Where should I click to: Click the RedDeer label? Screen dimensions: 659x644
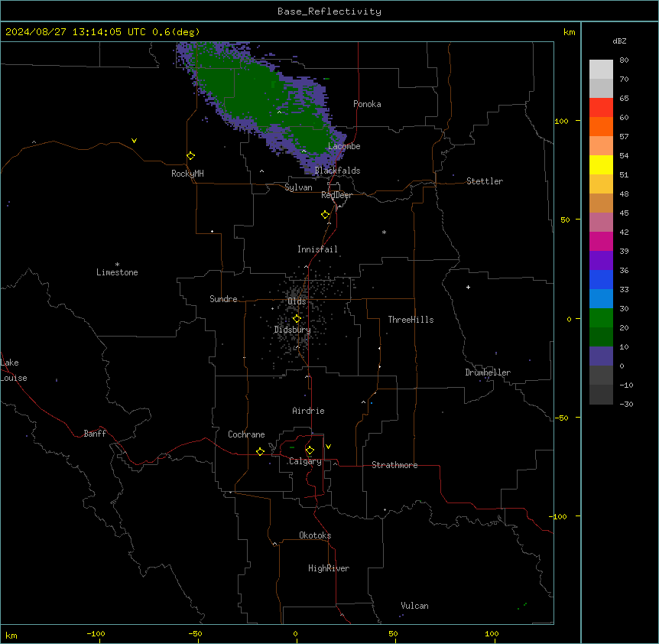click(336, 195)
